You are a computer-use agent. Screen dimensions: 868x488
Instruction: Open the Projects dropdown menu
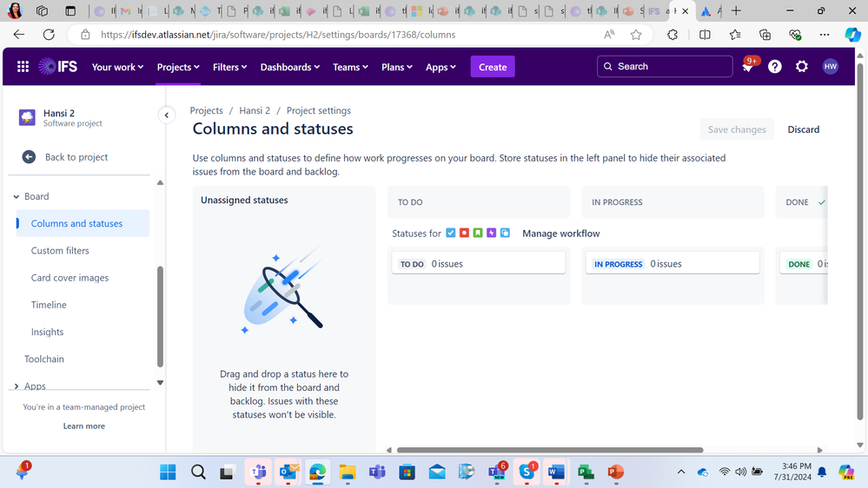(x=178, y=67)
